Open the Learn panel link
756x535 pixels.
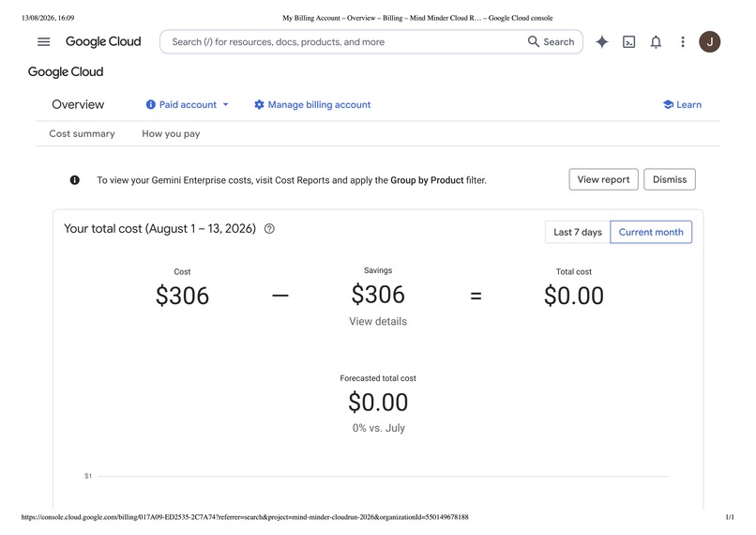[689, 105]
